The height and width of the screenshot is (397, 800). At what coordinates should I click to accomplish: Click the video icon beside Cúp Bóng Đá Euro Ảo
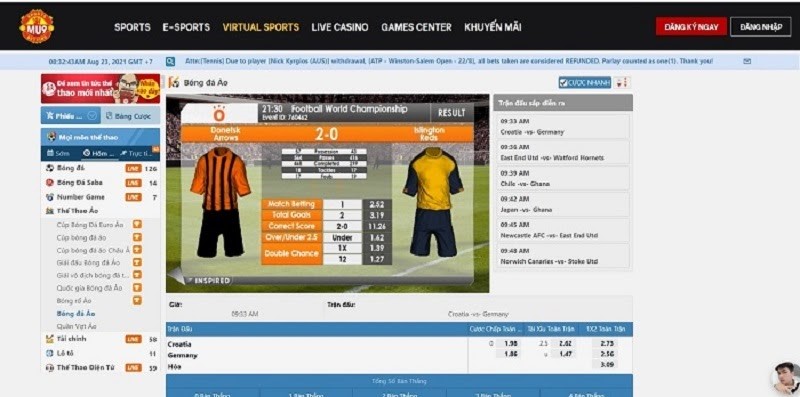pyautogui.click(x=137, y=224)
